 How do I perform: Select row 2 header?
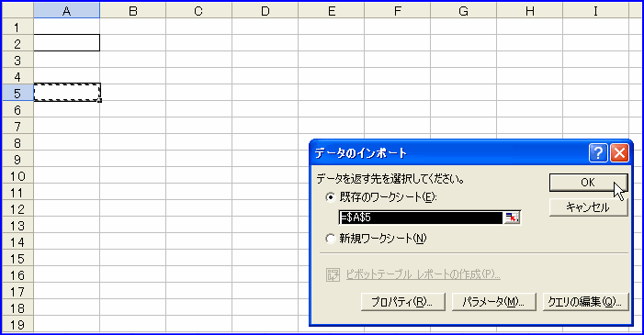tap(17, 43)
